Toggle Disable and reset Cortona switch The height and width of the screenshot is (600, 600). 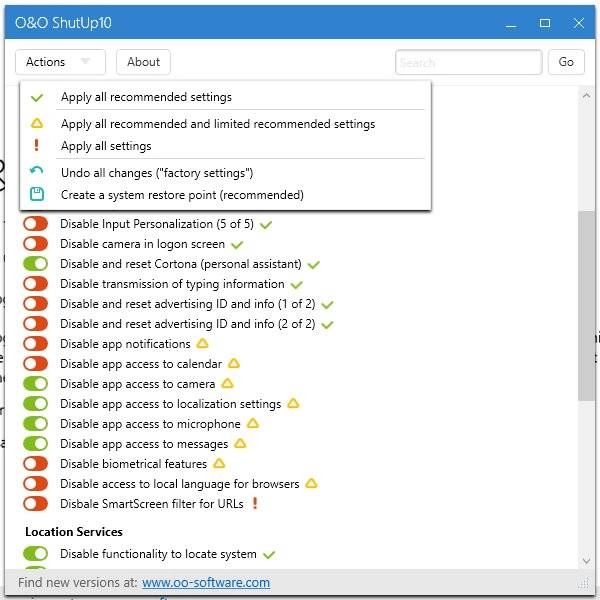pos(36,264)
